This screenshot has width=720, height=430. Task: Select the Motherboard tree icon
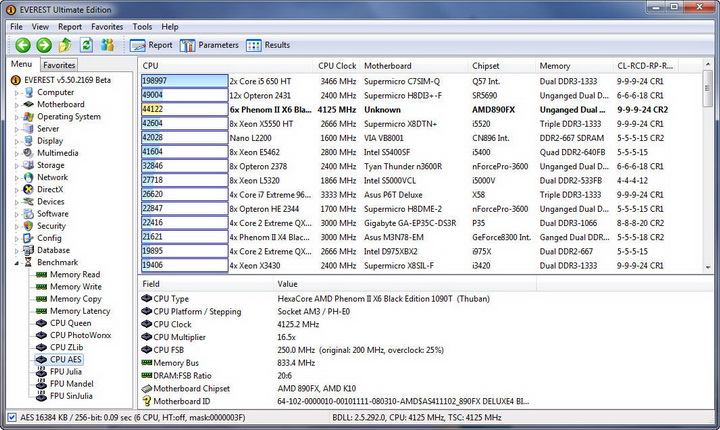[x=29, y=104]
